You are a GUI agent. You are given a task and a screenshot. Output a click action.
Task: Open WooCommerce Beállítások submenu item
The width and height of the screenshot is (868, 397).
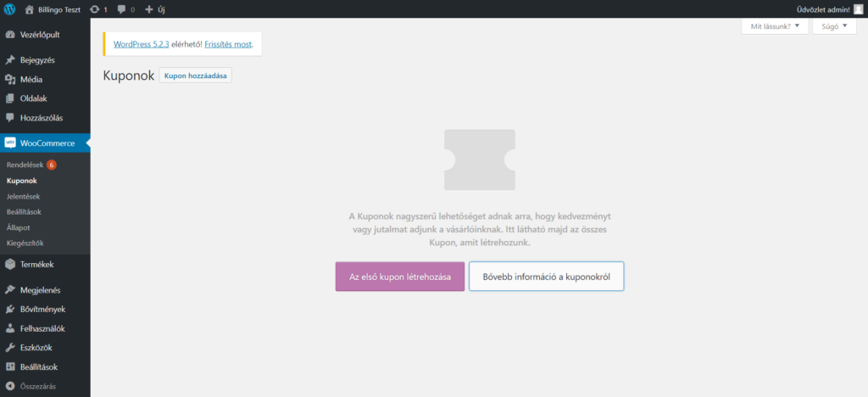pos(24,211)
